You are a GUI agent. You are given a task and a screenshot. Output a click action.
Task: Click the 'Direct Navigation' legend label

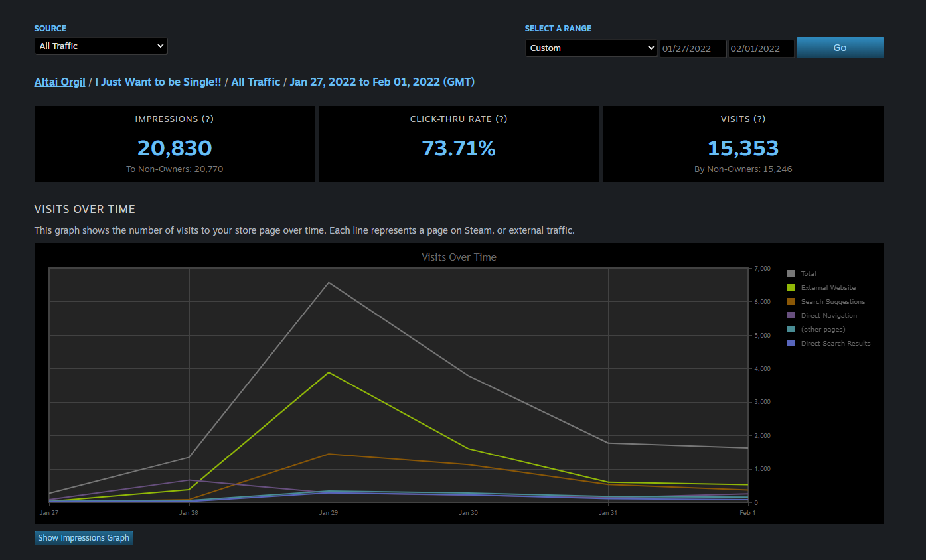829,316
